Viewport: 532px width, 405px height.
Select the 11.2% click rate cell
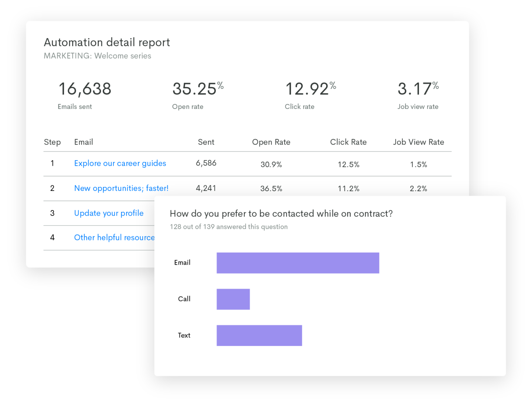coord(348,189)
